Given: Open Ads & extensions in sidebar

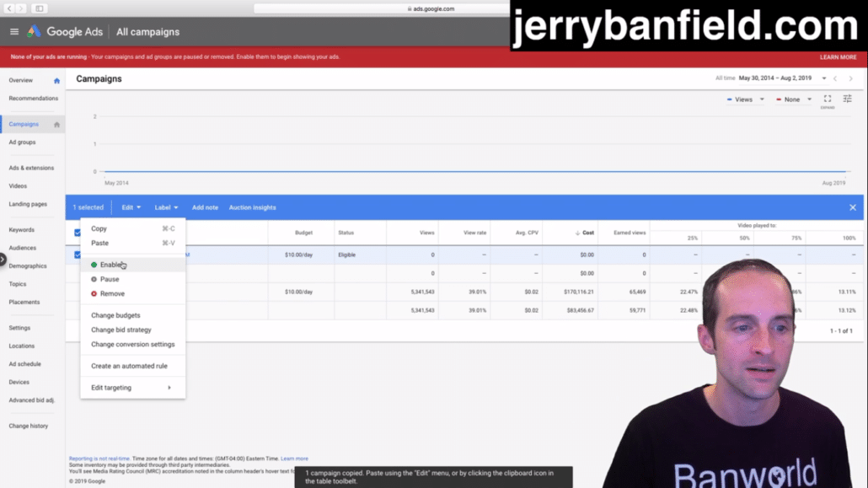Looking at the screenshot, I should click(x=31, y=168).
